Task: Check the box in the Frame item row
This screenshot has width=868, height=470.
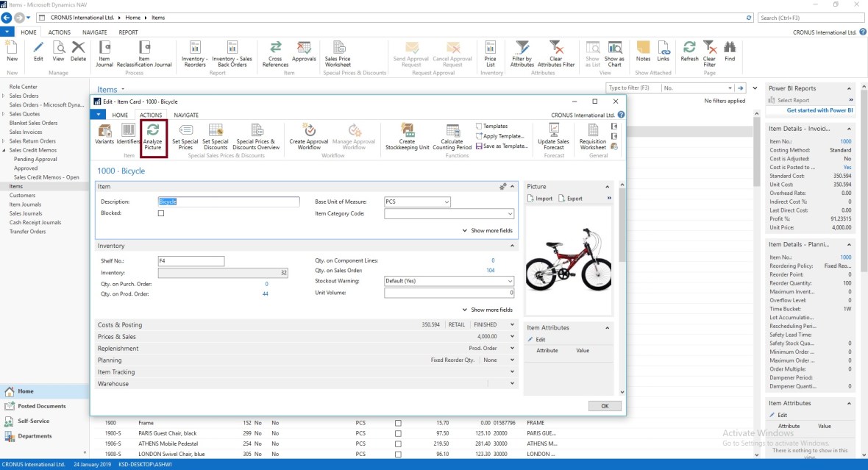Action: pyautogui.click(x=398, y=423)
